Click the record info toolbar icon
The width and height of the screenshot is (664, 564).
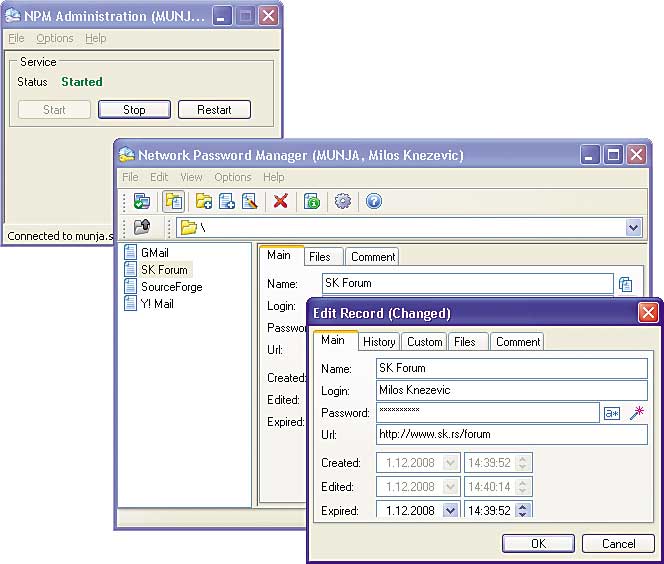pyautogui.click(x=312, y=202)
